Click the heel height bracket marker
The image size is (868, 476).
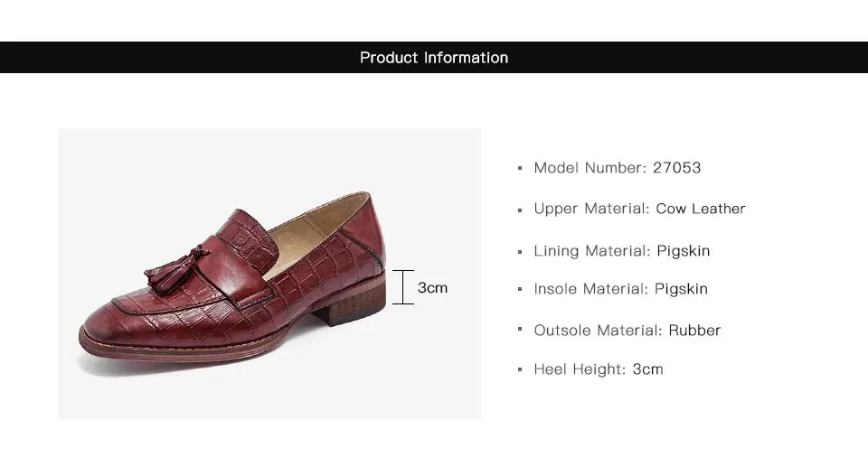pos(402,287)
